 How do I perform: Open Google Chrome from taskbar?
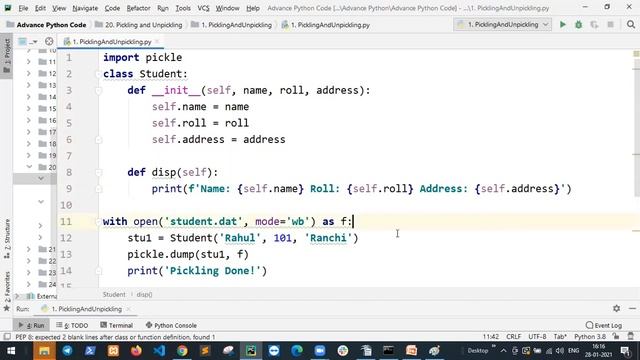coord(182,351)
